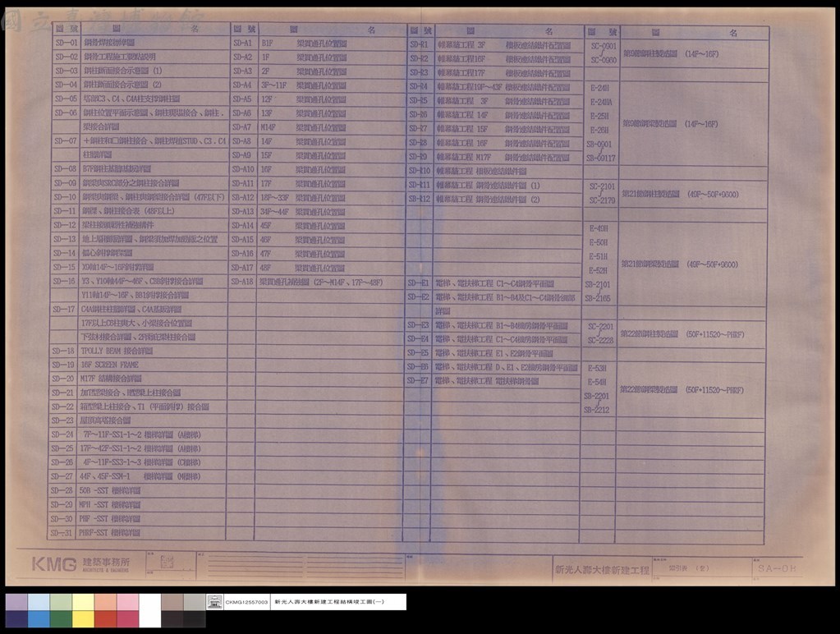Select the SD-A4 drawing number cell
840x634 pixels.
click(x=242, y=85)
